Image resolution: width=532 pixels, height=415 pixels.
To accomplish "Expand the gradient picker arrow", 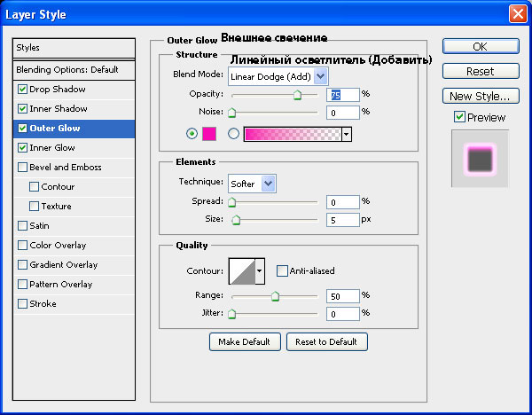I will pyautogui.click(x=347, y=135).
